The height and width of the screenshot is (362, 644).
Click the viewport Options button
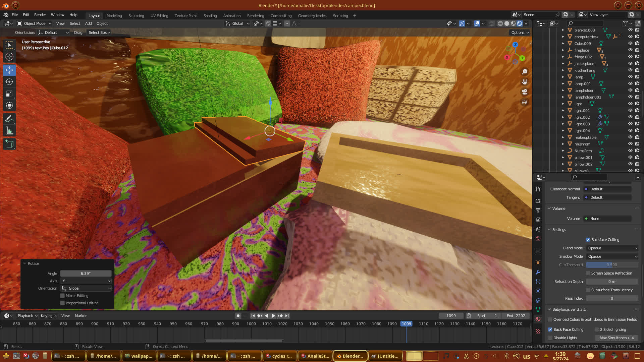coord(520,33)
